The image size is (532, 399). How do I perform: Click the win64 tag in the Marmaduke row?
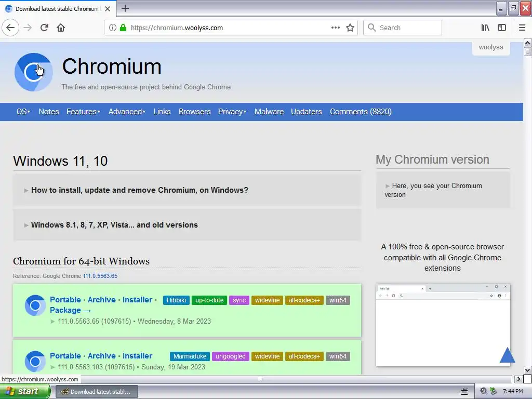coord(338,356)
